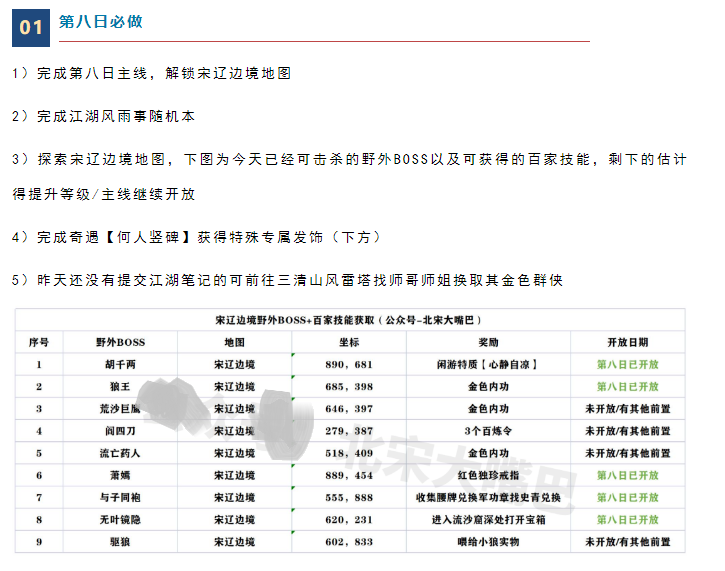
Task: Click the "坐标" column header
Action: click(x=349, y=342)
